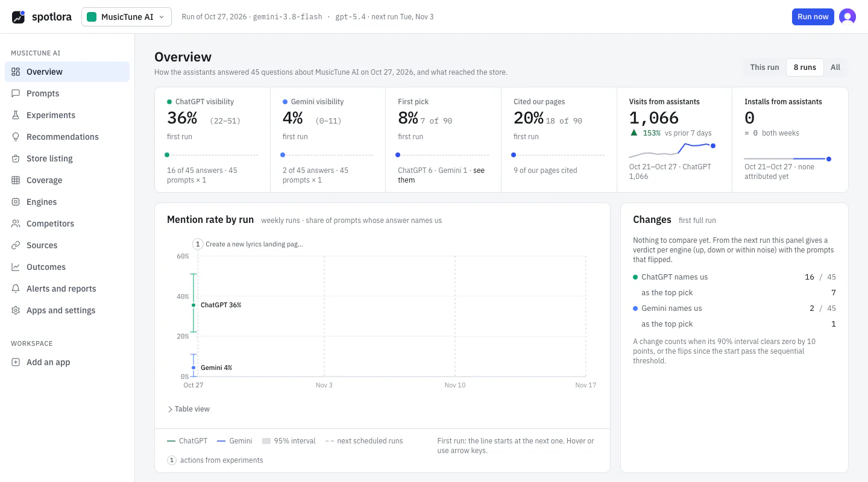
Task: Click the experiment marker 1 above chart
Action: [198, 244]
